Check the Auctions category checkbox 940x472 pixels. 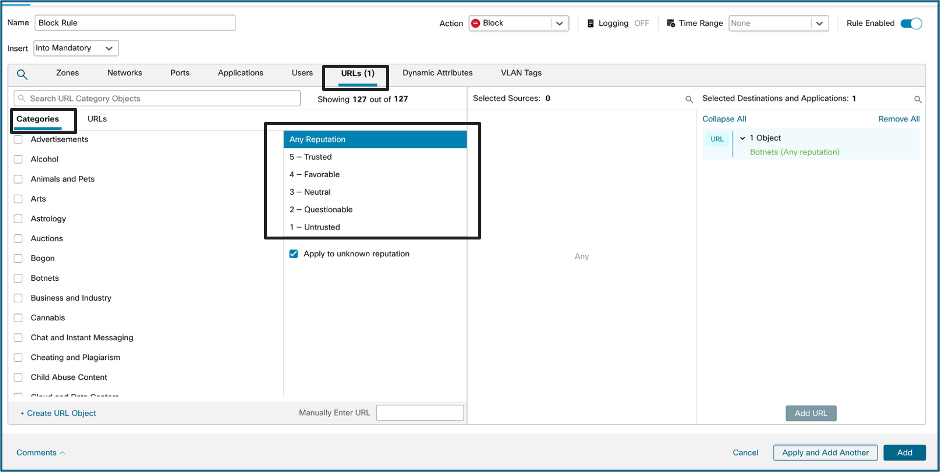coord(19,239)
